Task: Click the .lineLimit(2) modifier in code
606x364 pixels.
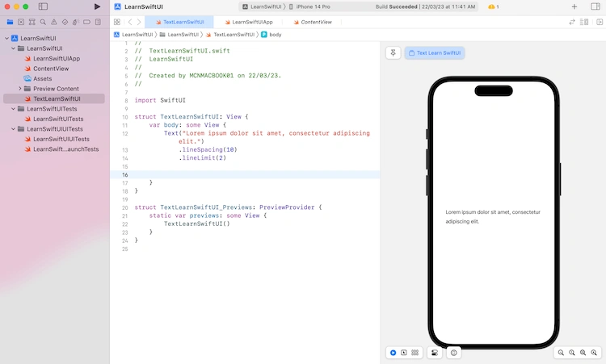Action: (x=203, y=157)
